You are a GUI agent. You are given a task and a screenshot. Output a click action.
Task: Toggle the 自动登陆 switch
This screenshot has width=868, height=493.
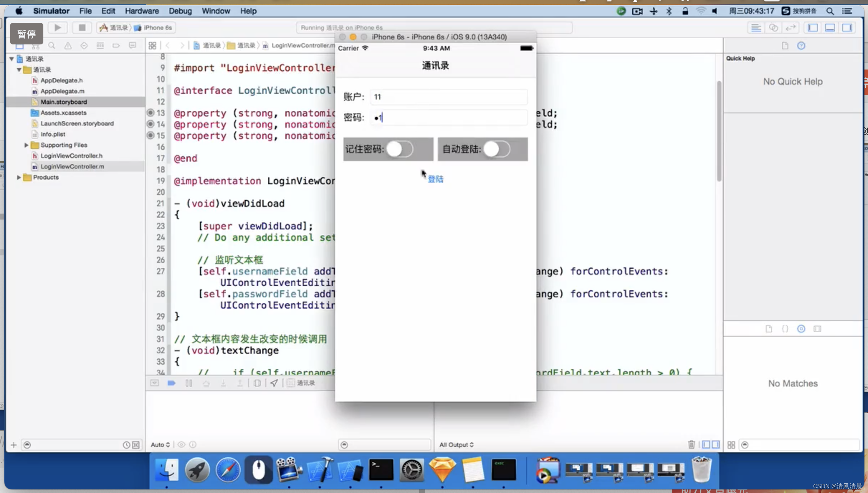click(497, 149)
